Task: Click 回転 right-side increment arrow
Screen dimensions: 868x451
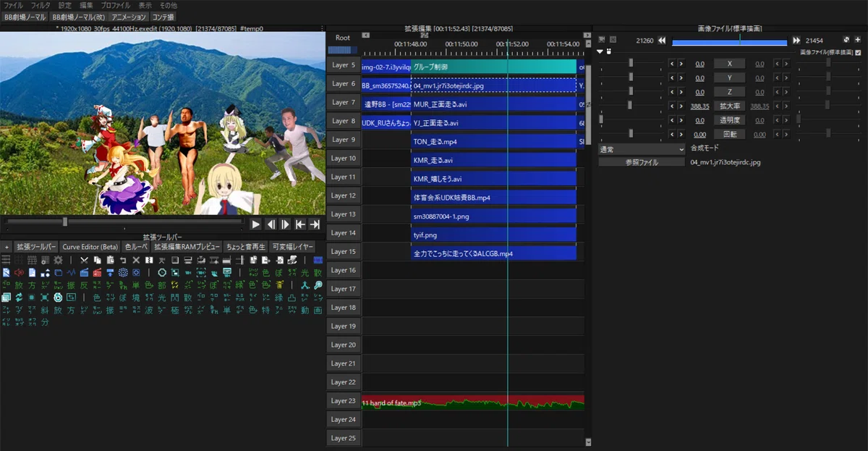Action: click(786, 134)
